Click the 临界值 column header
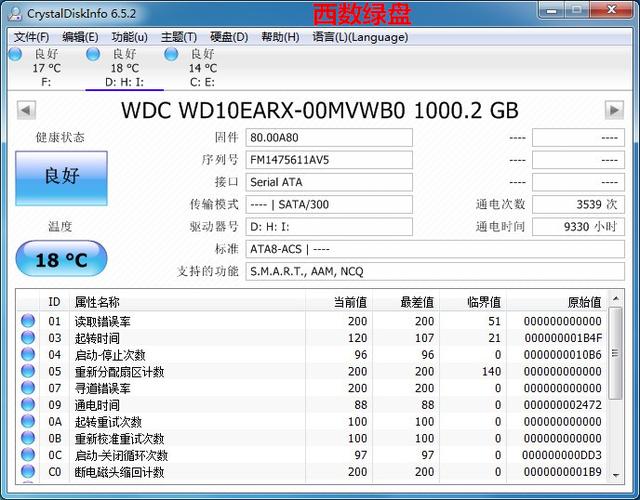 point(473,302)
